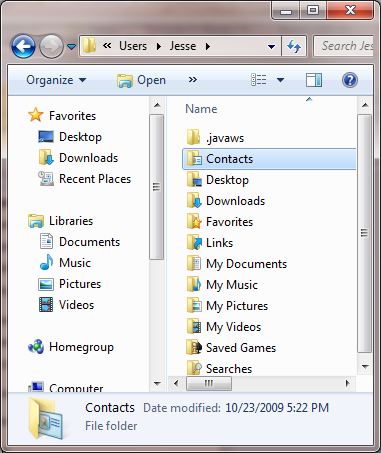The image size is (381, 453).
Task: Open the view options dropdown arrow
Action: coord(280,80)
